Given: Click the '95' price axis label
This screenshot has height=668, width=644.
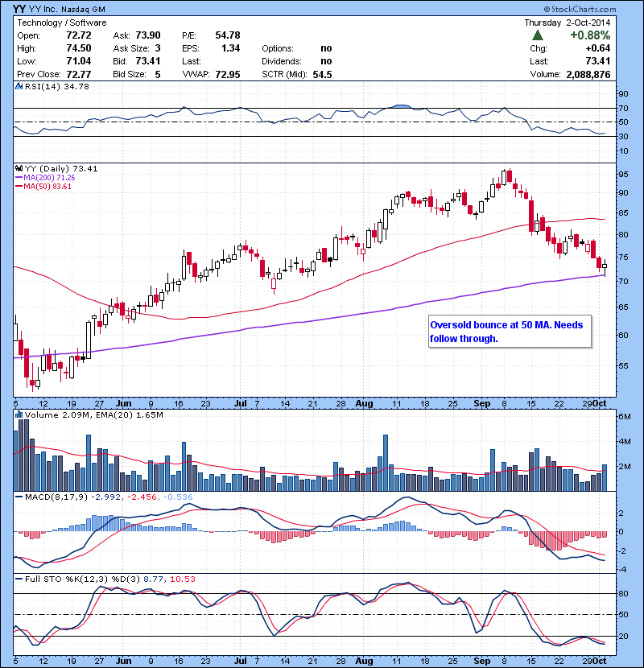Looking at the screenshot, I should click(x=623, y=174).
